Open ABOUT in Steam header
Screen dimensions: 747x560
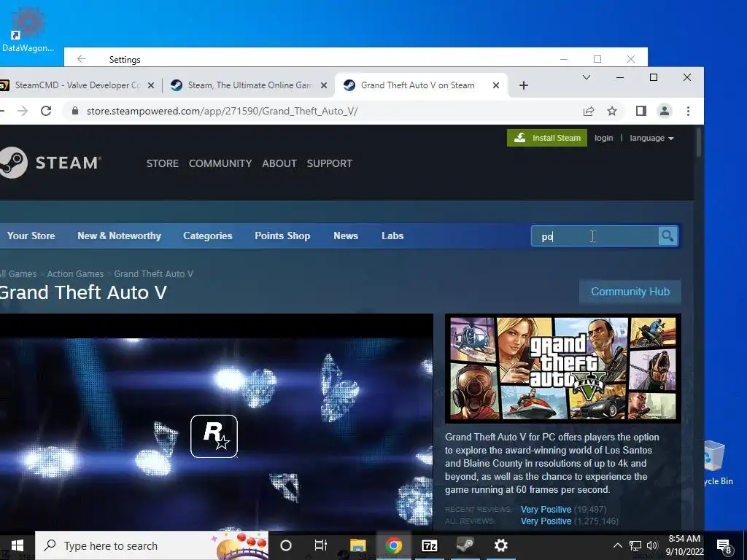[279, 163]
